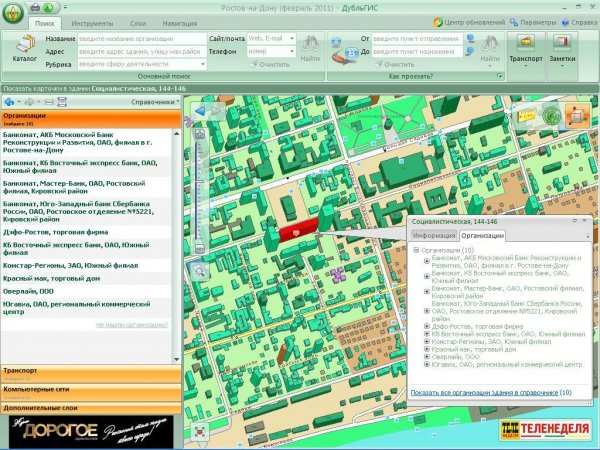The height and width of the screenshot is (450, 600).
Task: Switch to the Инструменты ribbon tab
Action: (92, 23)
